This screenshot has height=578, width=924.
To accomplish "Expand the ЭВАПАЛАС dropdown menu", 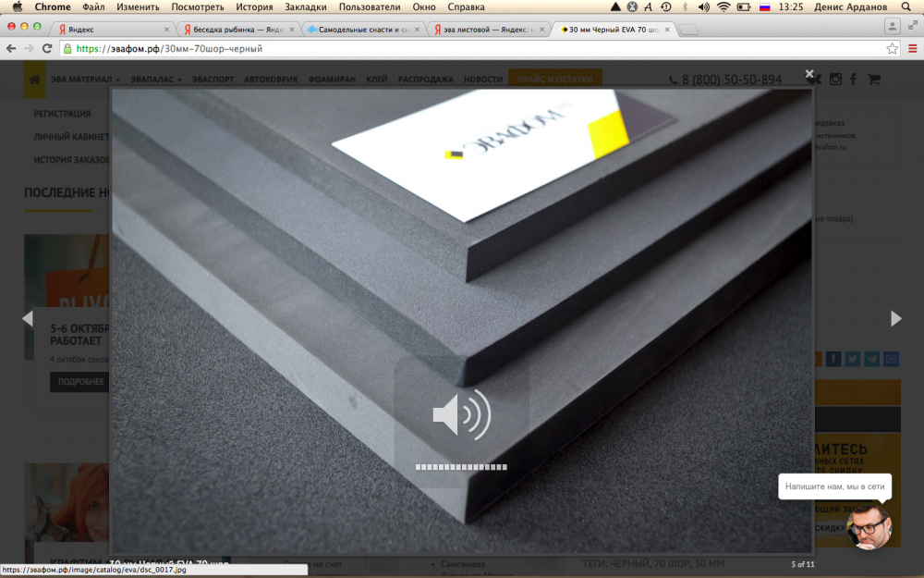I will (155, 80).
